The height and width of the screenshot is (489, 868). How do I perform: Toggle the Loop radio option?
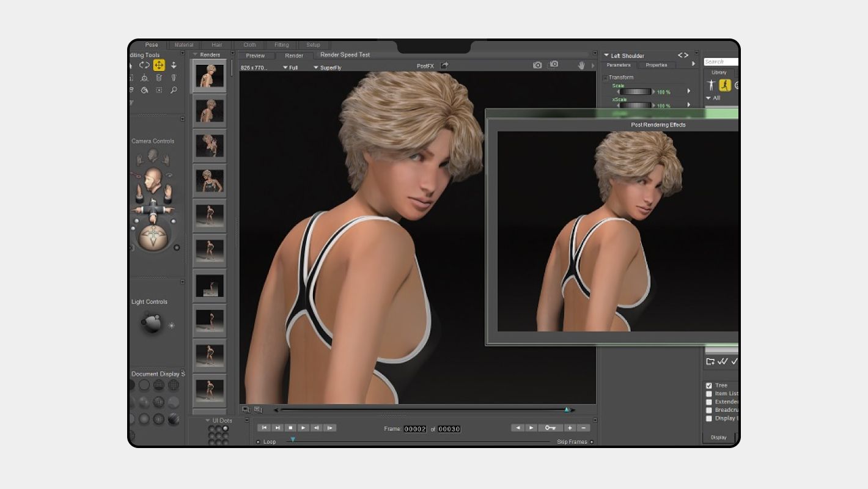pyautogui.click(x=258, y=442)
